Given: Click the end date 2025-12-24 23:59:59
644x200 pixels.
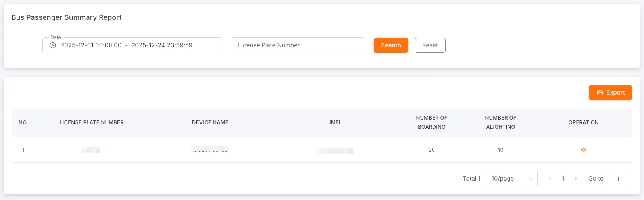Looking at the screenshot, I should click(162, 45).
